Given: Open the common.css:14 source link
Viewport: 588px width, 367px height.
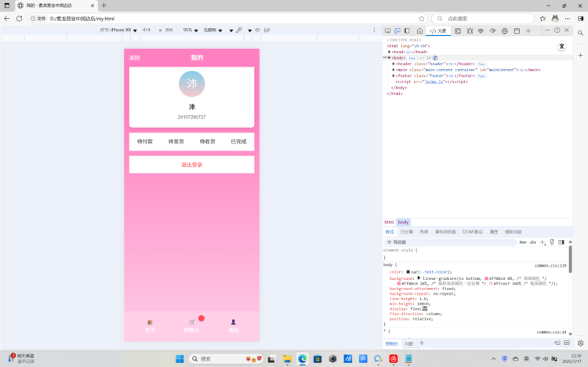Looking at the screenshot, I should (x=551, y=332).
